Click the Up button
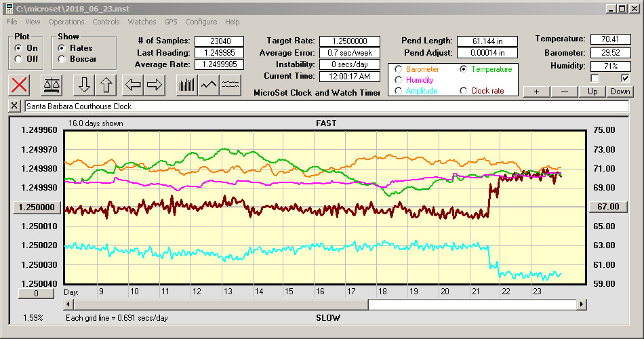This screenshot has width=644, height=339. tap(592, 92)
